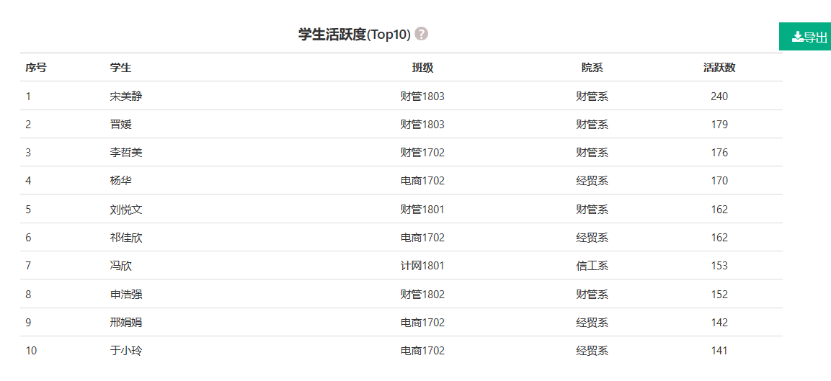The width and height of the screenshot is (831, 381).
Task: Click the 班级 column header
Action: 422,68
